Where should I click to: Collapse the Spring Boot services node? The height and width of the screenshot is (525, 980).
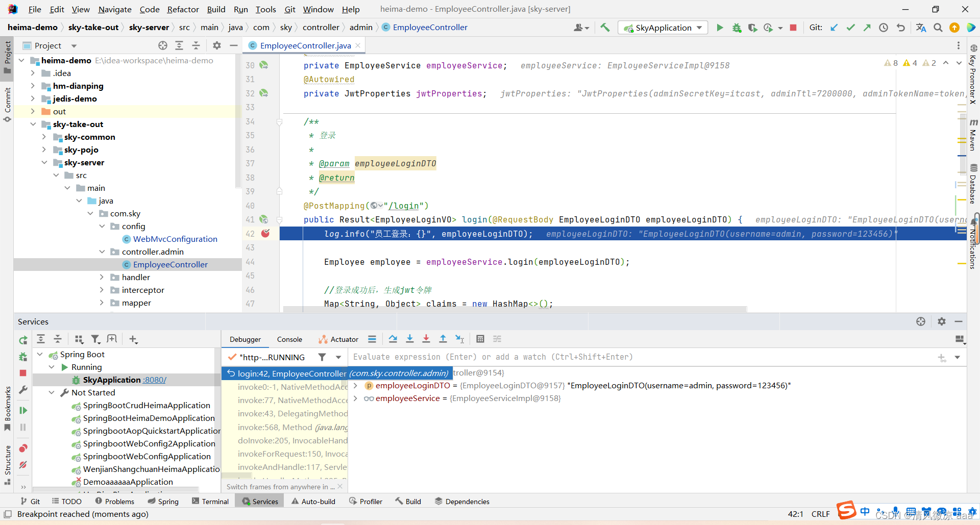(40, 354)
